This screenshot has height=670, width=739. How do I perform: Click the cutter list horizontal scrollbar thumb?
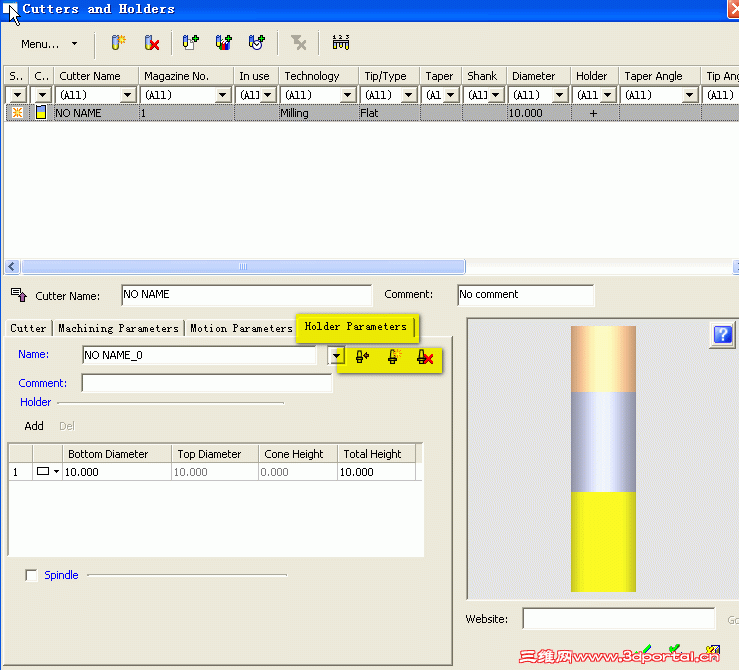click(243, 267)
